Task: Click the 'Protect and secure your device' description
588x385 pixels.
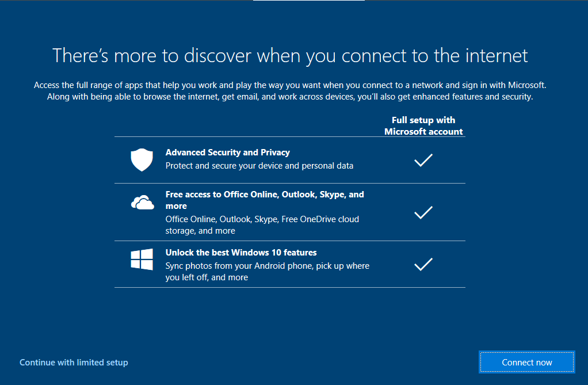Action: click(x=259, y=166)
